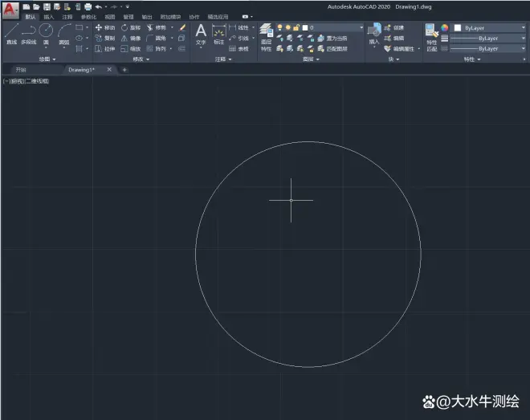The image size is (530, 420).
Task: Toggle layer on/off light bulb icon
Action: point(279,27)
